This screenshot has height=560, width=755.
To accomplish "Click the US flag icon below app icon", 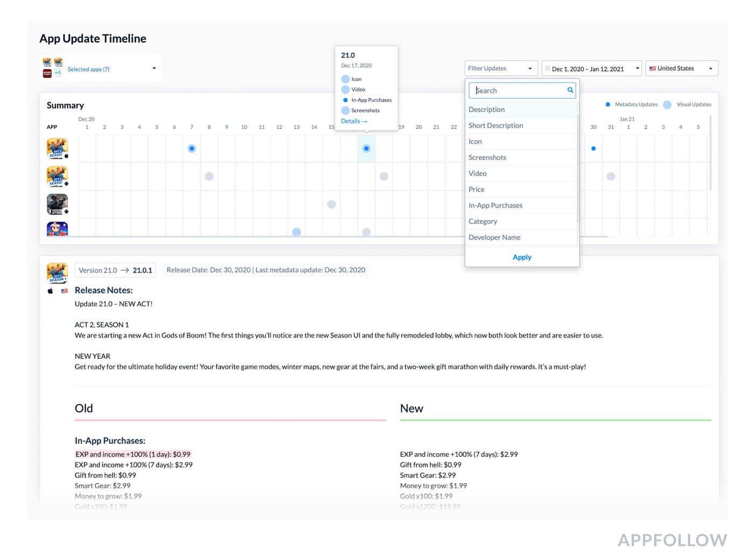I will pos(65,291).
